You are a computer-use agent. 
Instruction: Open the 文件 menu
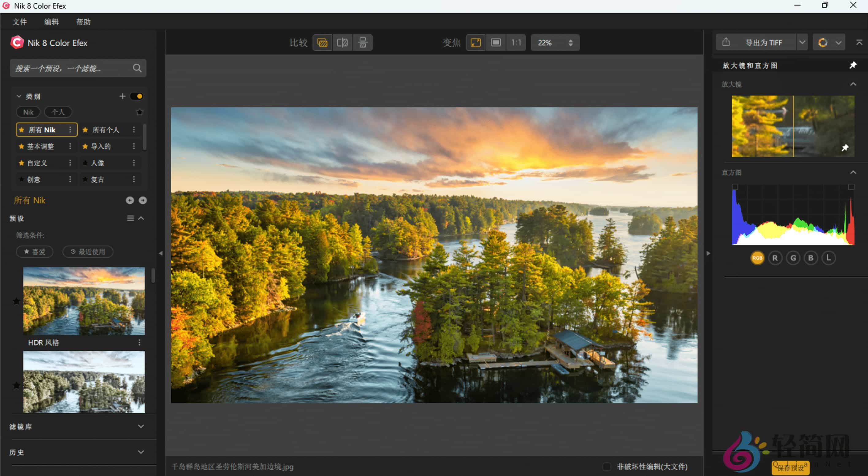pyautogui.click(x=19, y=21)
